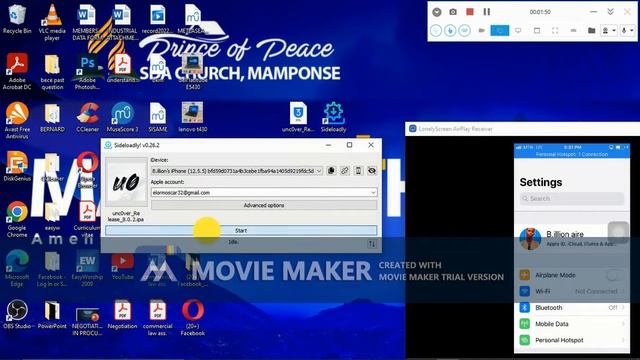The width and height of the screenshot is (640, 360).
Task: Select the window capture mode icon in recorder
Action: [537, 30]
